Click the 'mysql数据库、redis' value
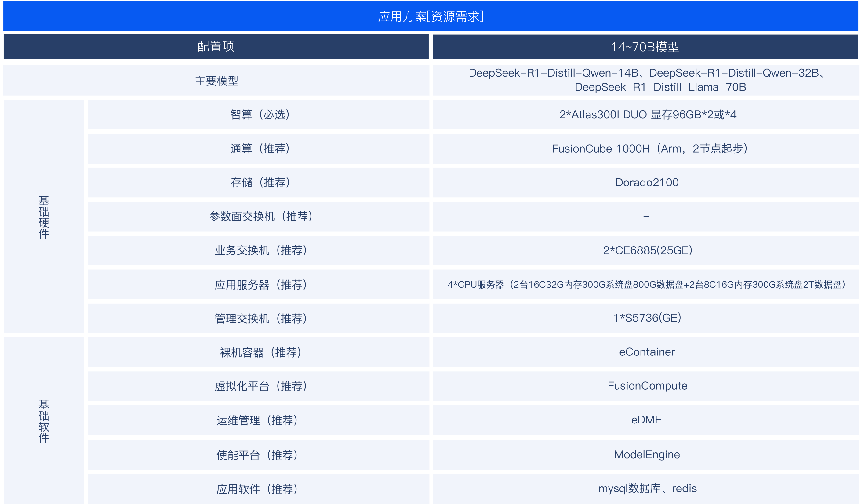The height and width of the screenshot is (504, 861). (x=648, y=489)
